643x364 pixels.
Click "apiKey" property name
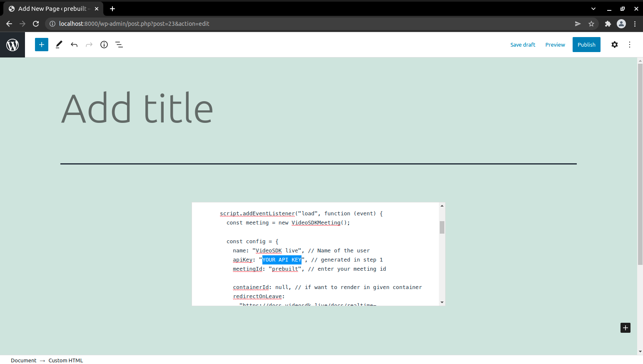click(x=242, y=260)
